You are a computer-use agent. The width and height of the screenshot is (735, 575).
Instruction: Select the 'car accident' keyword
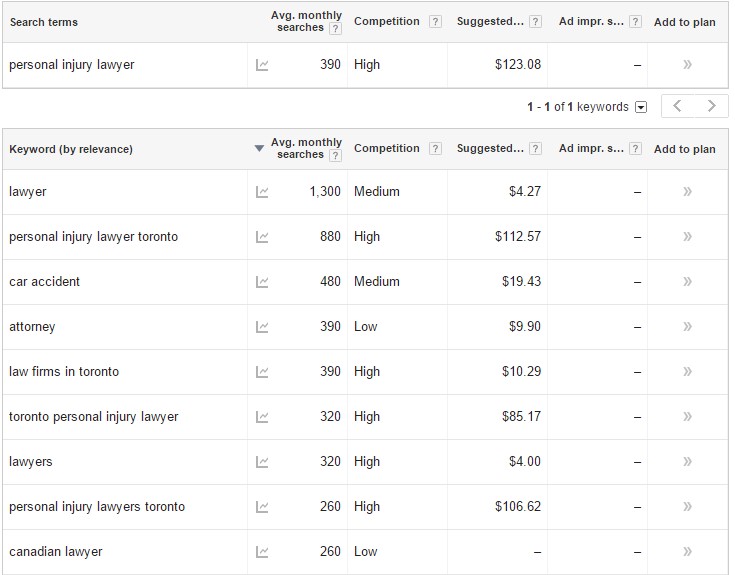pos(45,282)
